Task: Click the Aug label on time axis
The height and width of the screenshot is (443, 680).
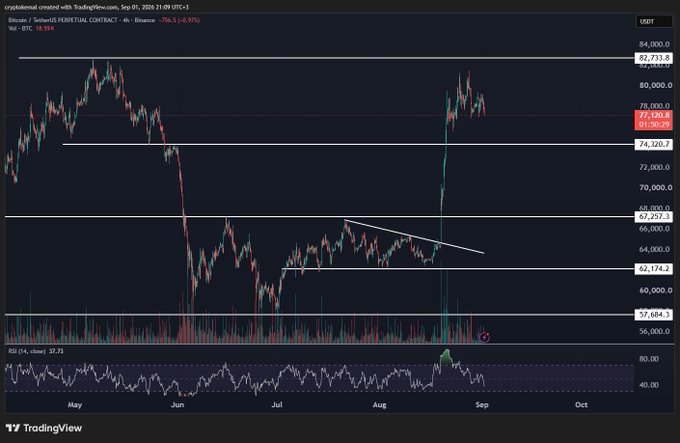Action: pyautogui.click(x=379, y=405)
